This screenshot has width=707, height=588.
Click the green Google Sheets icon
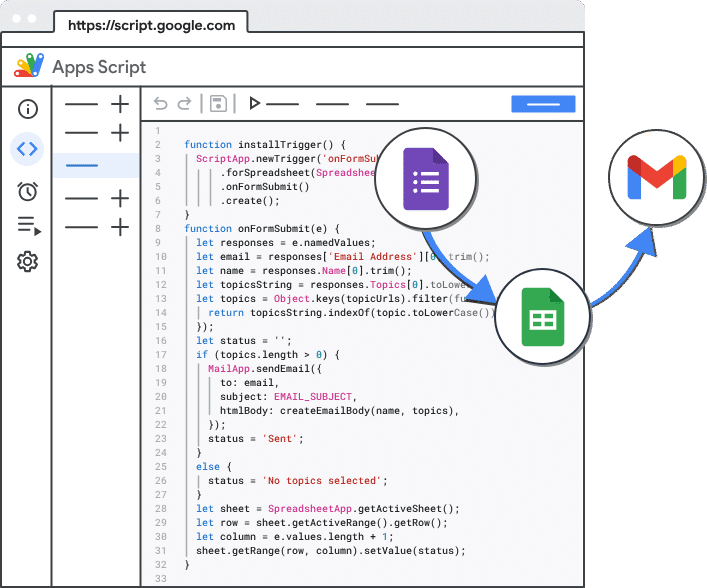[541, 318]
